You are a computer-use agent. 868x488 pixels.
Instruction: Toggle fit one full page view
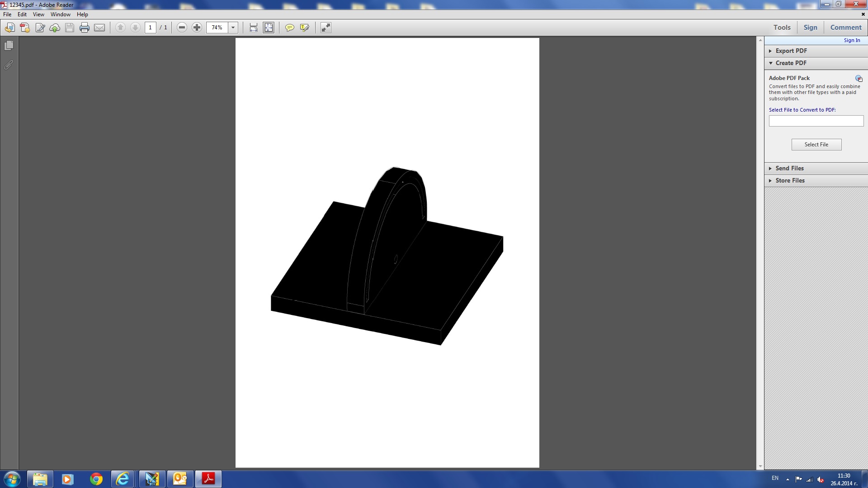[269, 28]
